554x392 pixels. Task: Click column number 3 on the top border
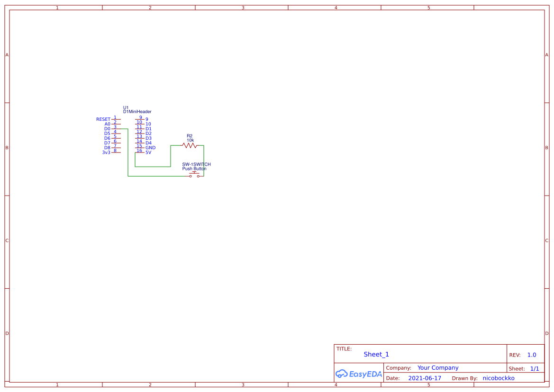pyautogui.click(x=243, y=7)
